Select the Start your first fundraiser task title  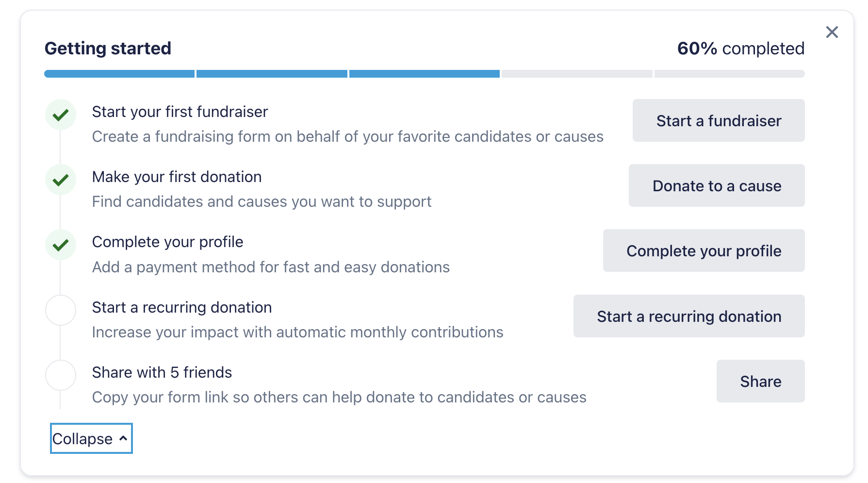[x=180, y=112]
